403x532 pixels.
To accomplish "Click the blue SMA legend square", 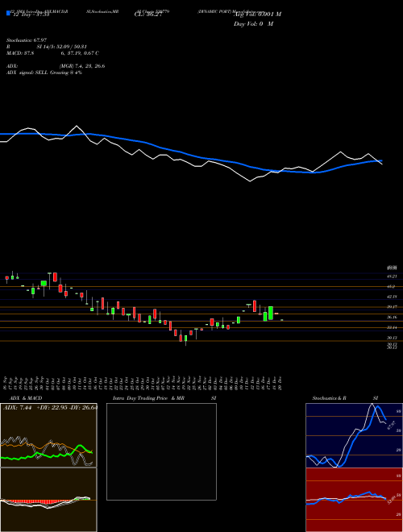I will point(8,13).
